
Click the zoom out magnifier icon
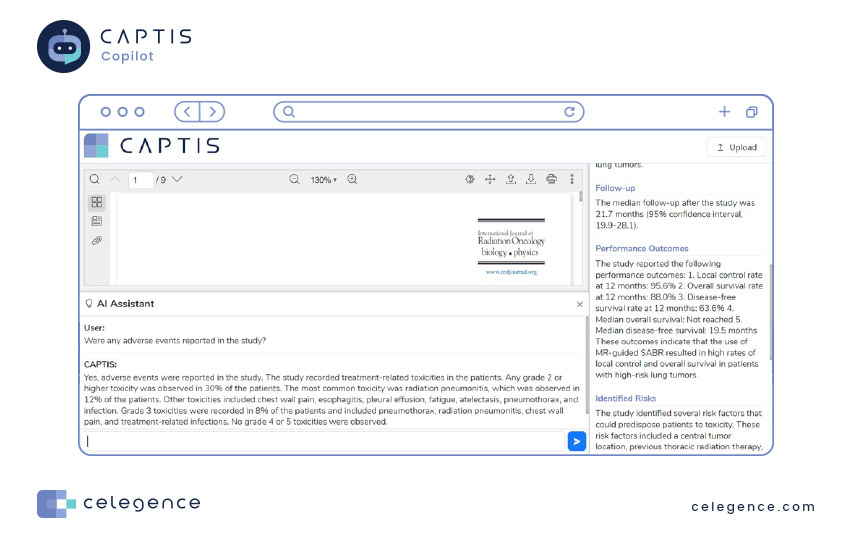(294, 179)
